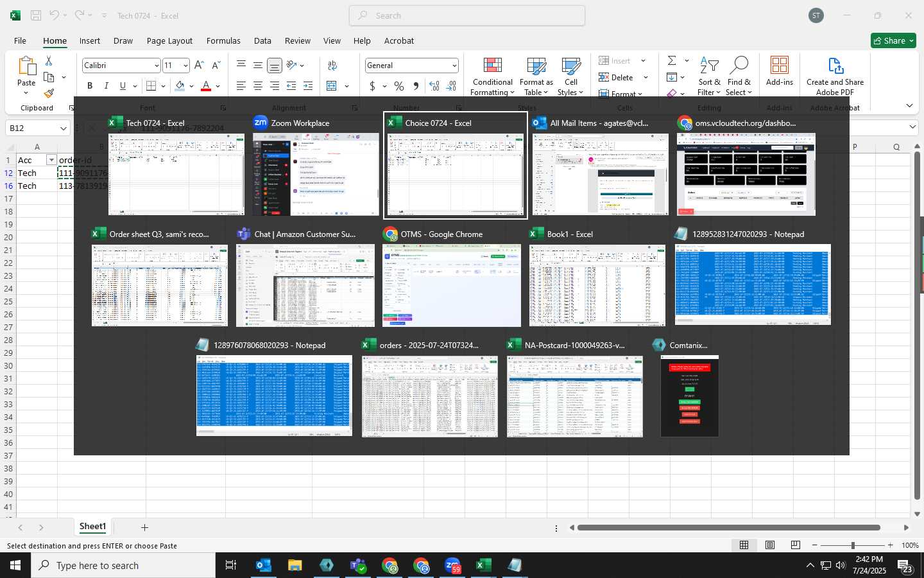This screenshot has width=924, height=578.
Task: Switch to the Acrobat tab
Action: pyautogui.click(x=399, y=40)
